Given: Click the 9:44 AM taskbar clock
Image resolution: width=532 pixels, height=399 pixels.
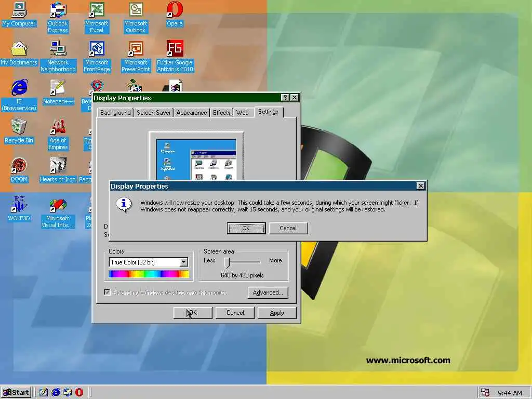Looking at the screenshot, I should click(510, 393).
